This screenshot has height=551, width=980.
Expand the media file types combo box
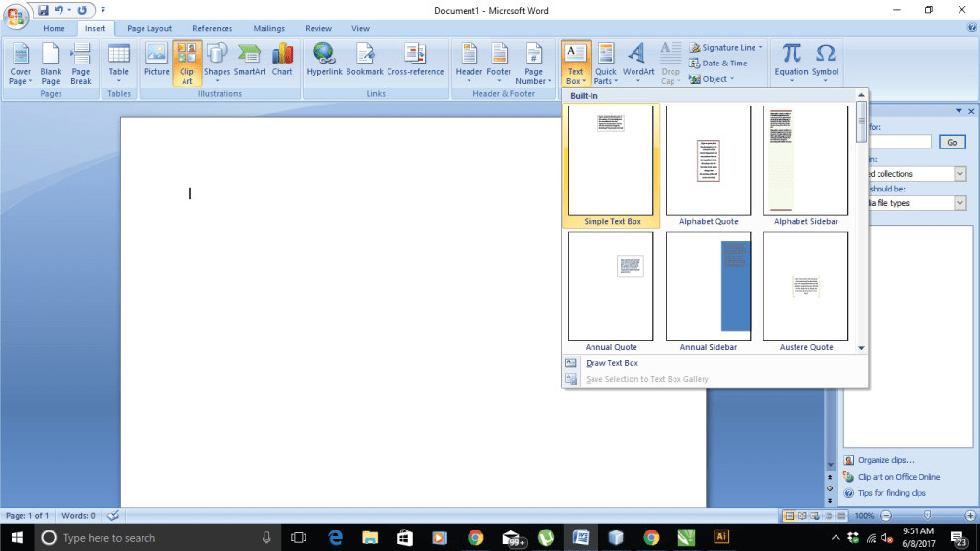point(960,203)
